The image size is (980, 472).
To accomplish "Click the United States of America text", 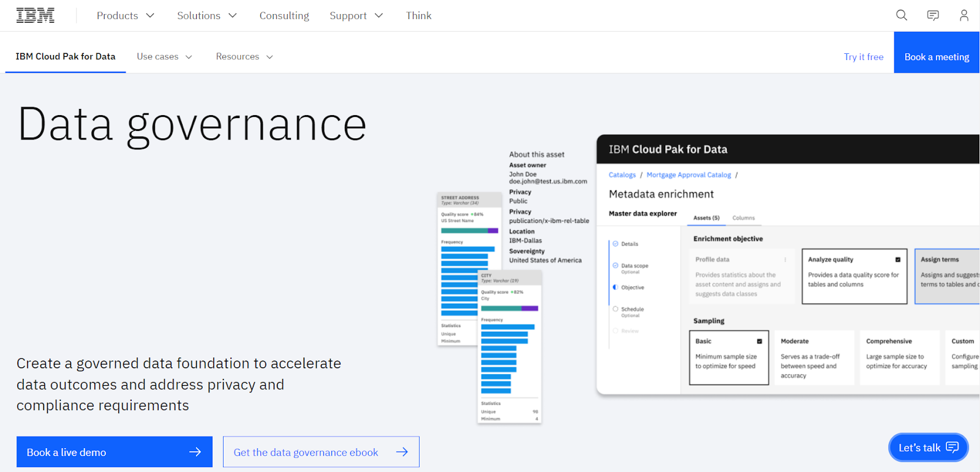I will click(x=545, y=260).
